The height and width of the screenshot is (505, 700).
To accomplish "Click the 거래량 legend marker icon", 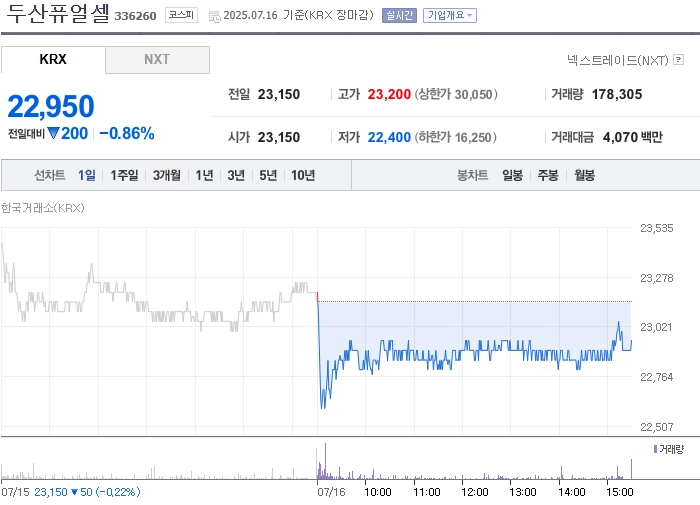I will tap(655, 449).
